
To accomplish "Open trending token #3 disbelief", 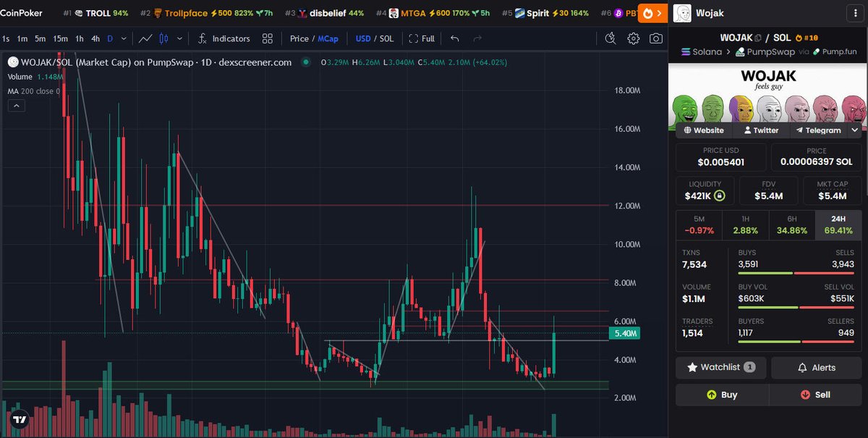I will coord(325,13).
